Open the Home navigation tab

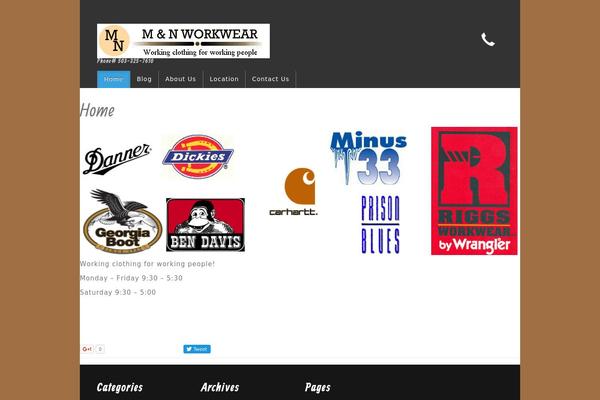114,79
